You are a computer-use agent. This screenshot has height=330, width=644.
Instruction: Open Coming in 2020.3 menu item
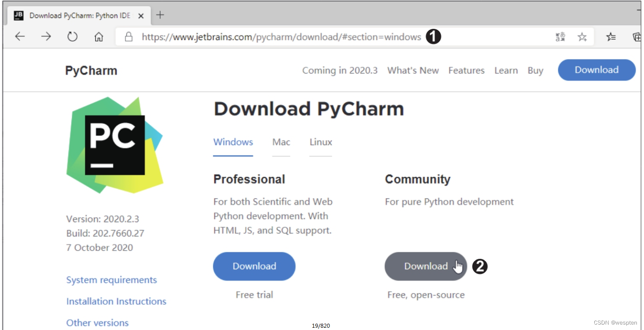coord(340,70)
